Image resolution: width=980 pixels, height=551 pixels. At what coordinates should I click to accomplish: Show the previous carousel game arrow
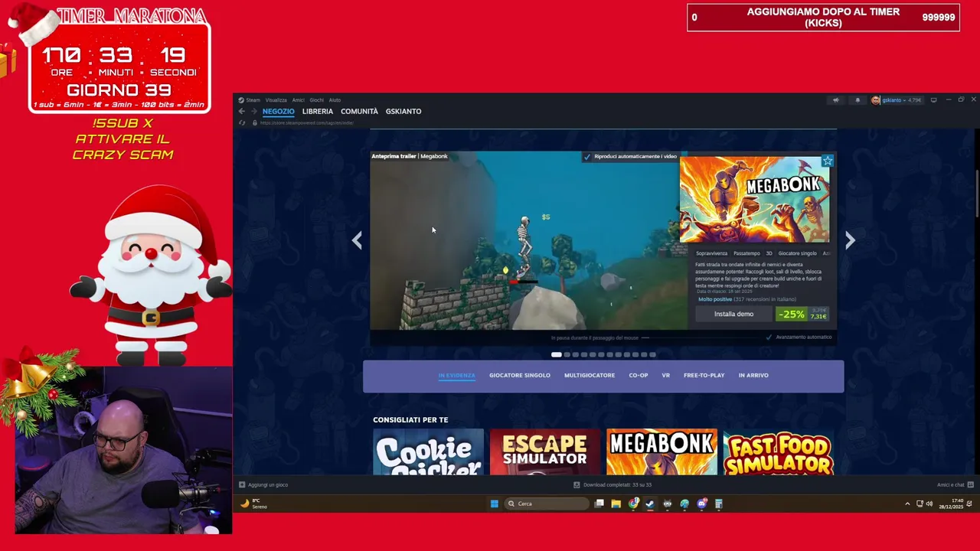[357, 240]
